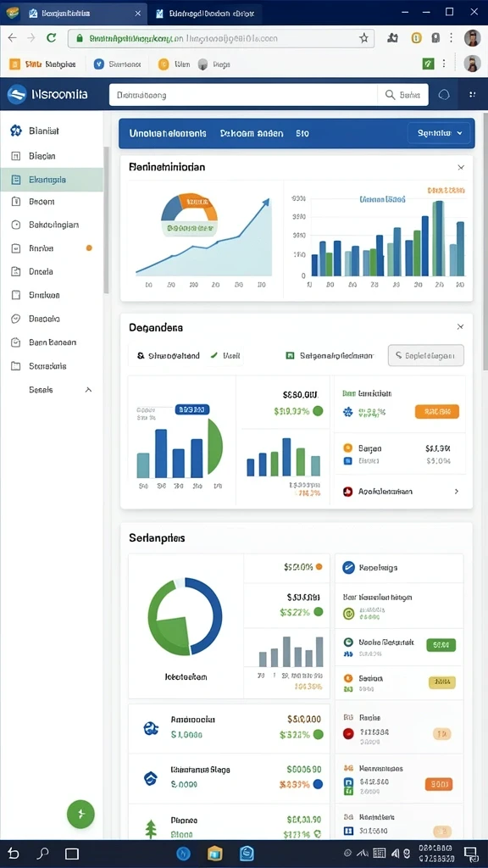Click the green tree icon in bottom list
The image size is (488, 868).
tap(151, 829)
